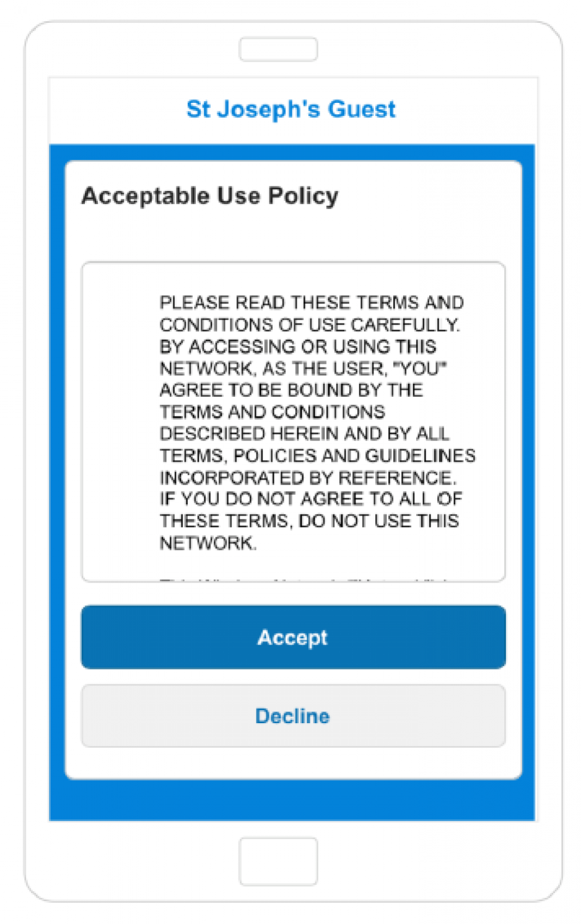581x924 pixels.
Task: Click the 'IF YOU DO NOT AGREE TO ALL OF' line
Action: [x=311, y=499]
